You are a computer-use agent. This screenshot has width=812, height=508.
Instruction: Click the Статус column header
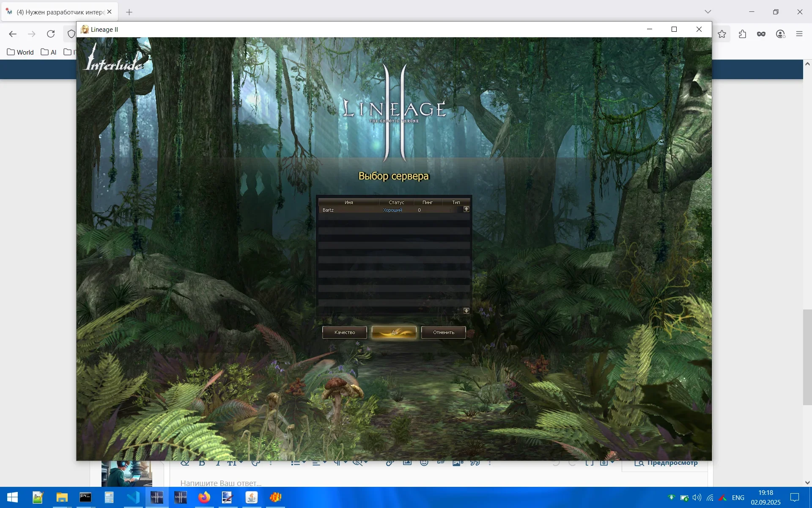coord(396,202)
